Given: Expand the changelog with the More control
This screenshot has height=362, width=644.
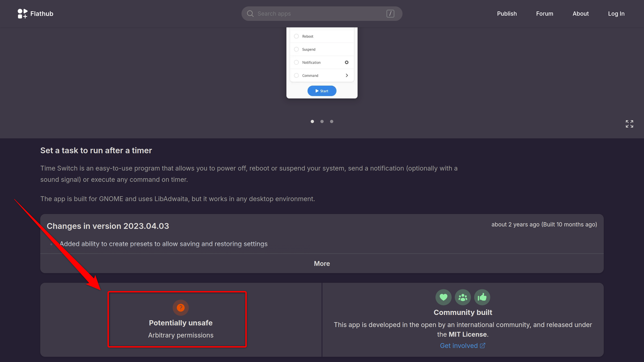Looking at the screenshot, I should (x=322, y=263).
